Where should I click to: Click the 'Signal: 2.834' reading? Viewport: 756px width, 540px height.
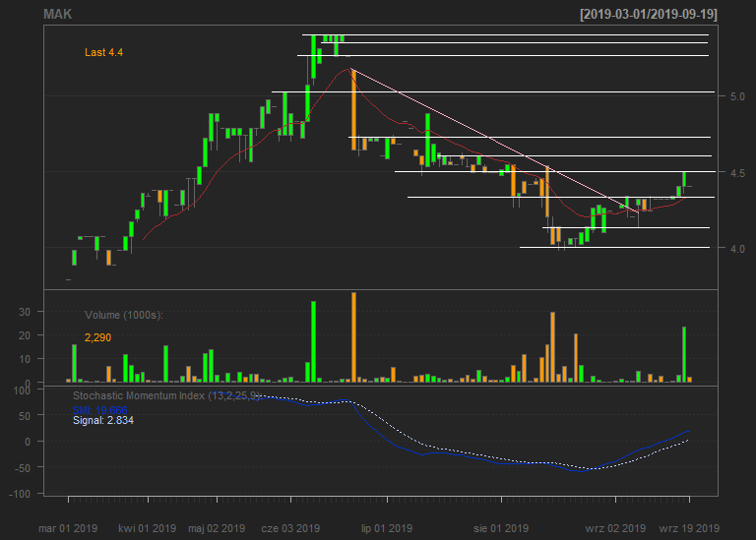click(103, 421)
